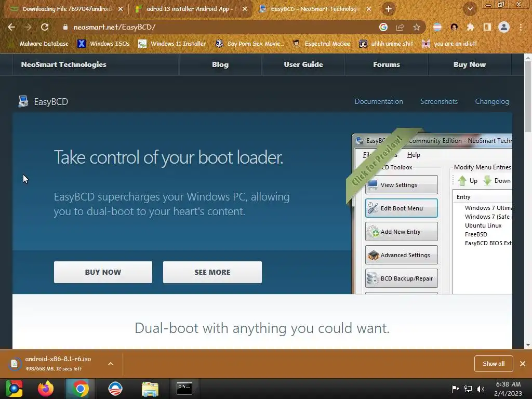Reload the EasyBCD page
The image size is (532, 399).
pyautogui.click(x=45, y=27)
